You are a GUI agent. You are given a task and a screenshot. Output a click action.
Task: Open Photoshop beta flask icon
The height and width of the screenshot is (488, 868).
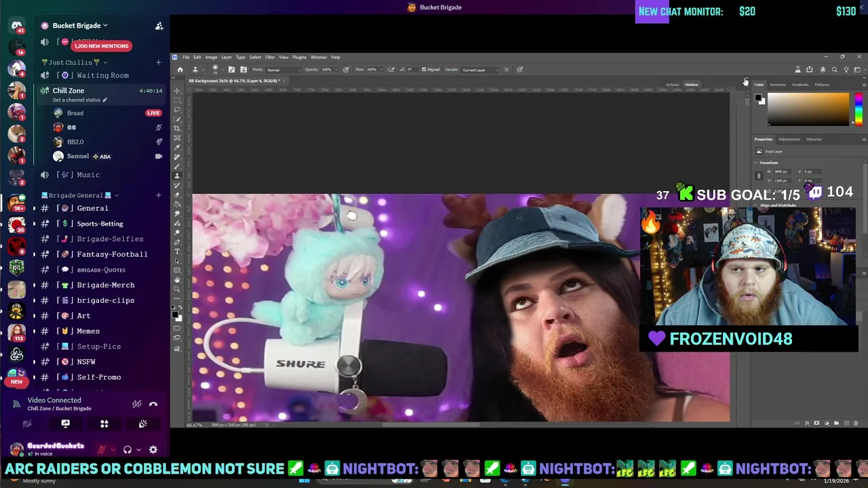pyautogui.click(x=797, y=69)
